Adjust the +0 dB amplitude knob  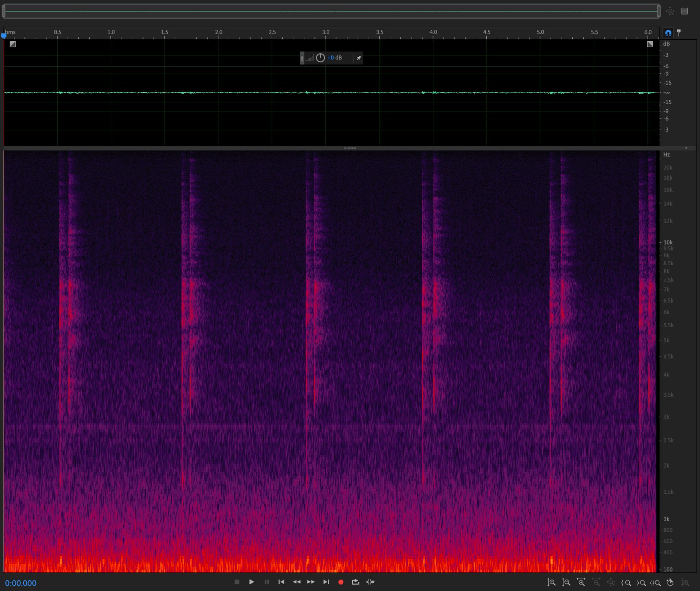(320, 58)
